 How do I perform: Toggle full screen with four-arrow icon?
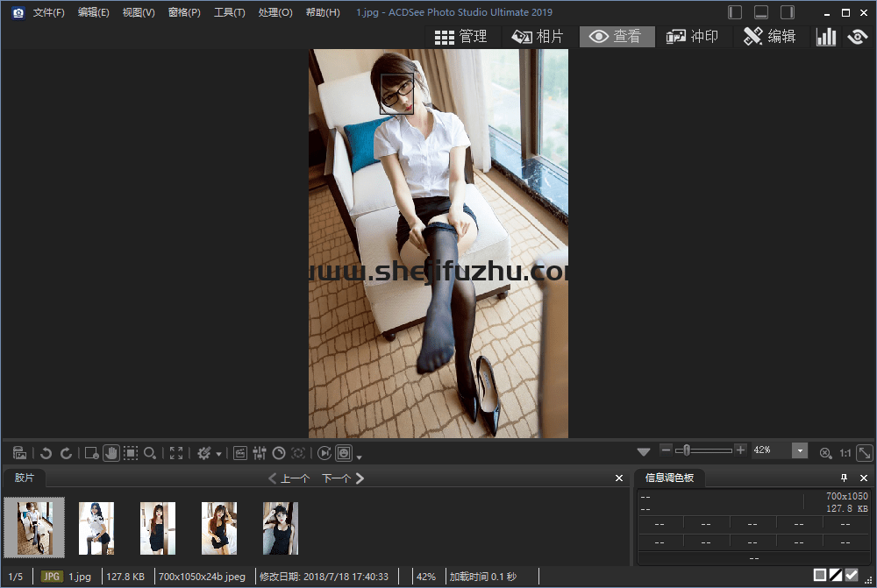coord(176,453)
